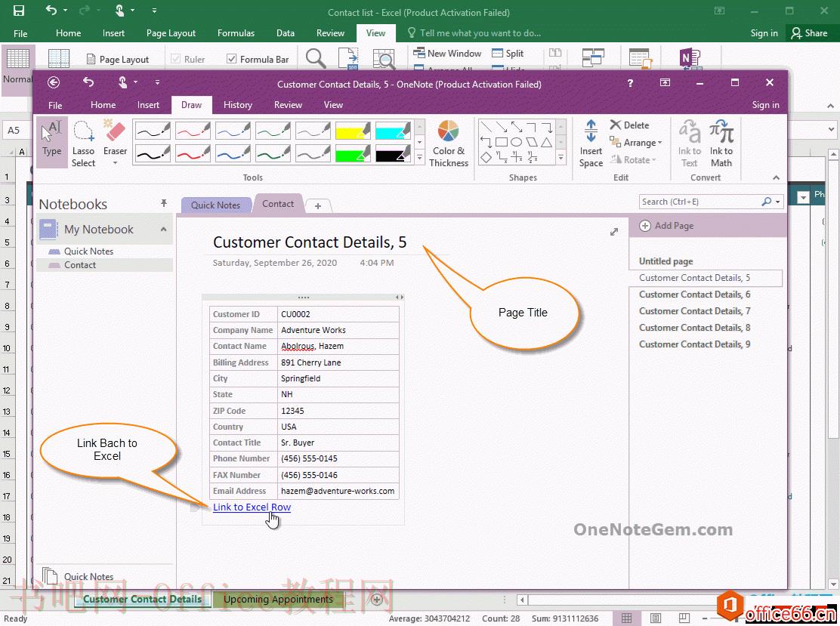This screenshot has height=626, width=840.
Task: Toggle the Formula Bar checkbox in Excel
Action: click(x=231, y=59)
